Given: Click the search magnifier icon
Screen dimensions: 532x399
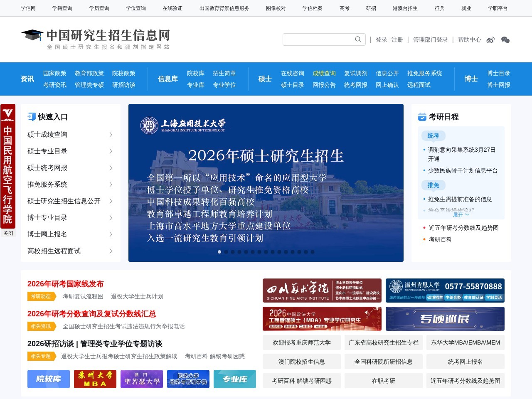Looking at the screenshot, I should coord(358,39).
